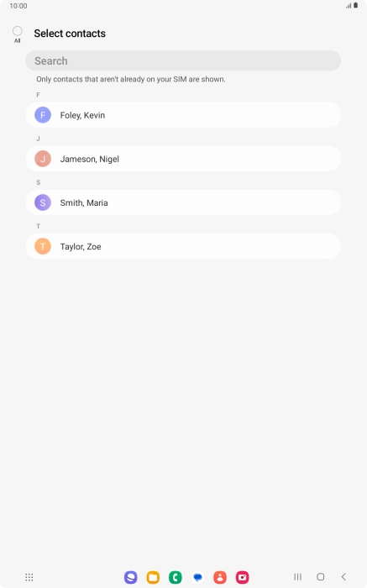Tap the purple S avatar icon
The image size is (367, 588).
(43, 202)
